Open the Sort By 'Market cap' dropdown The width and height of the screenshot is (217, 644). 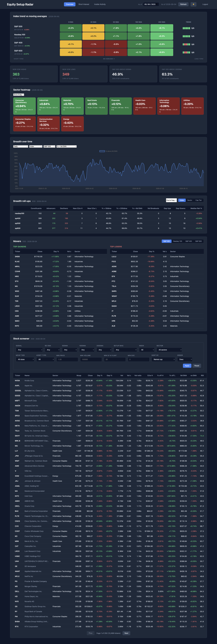click(163, 359)
